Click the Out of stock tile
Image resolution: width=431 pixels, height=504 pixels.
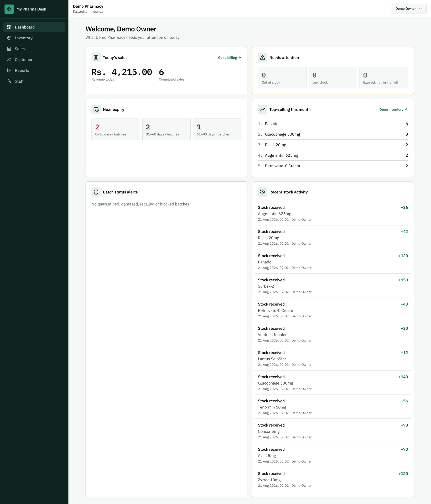(x=282, y=77)
